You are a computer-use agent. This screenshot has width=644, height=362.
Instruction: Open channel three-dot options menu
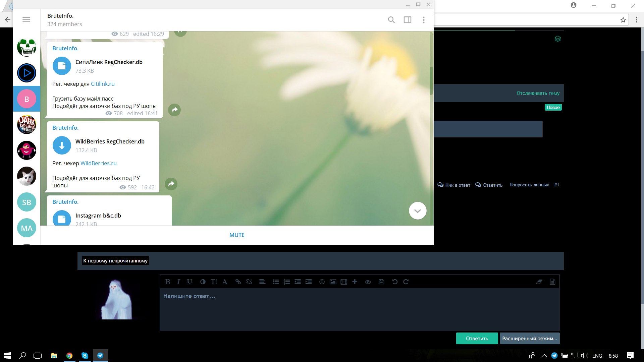(423, 20)
